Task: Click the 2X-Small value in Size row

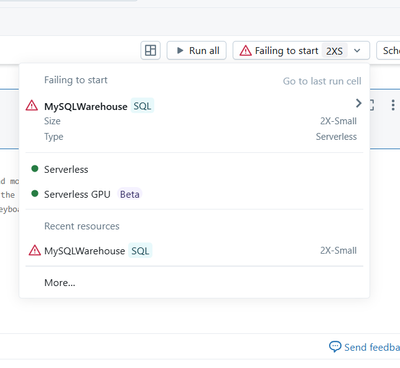Action: [338, 121]
